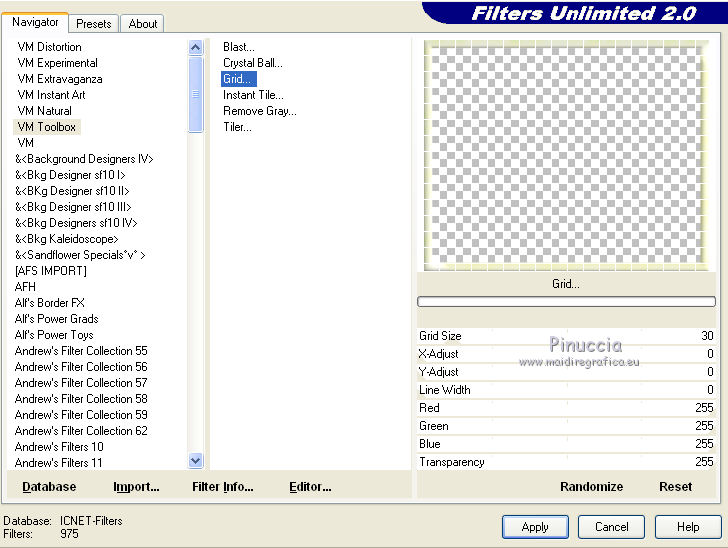Select Andrew's Filter Collection 62
728x548 pixels.
tap(81, 431)
